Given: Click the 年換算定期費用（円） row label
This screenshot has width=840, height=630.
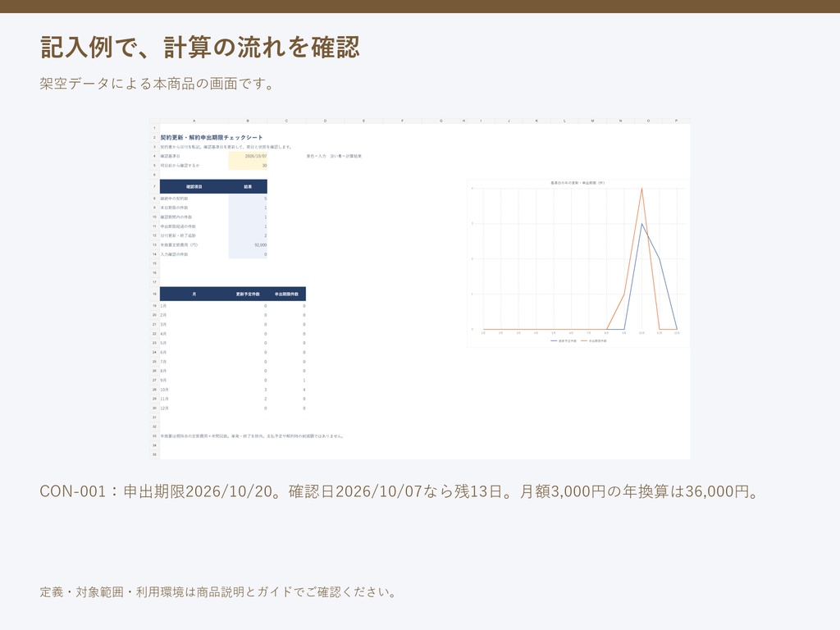Looking at the screenshot, I should click(x=179, y=244).
